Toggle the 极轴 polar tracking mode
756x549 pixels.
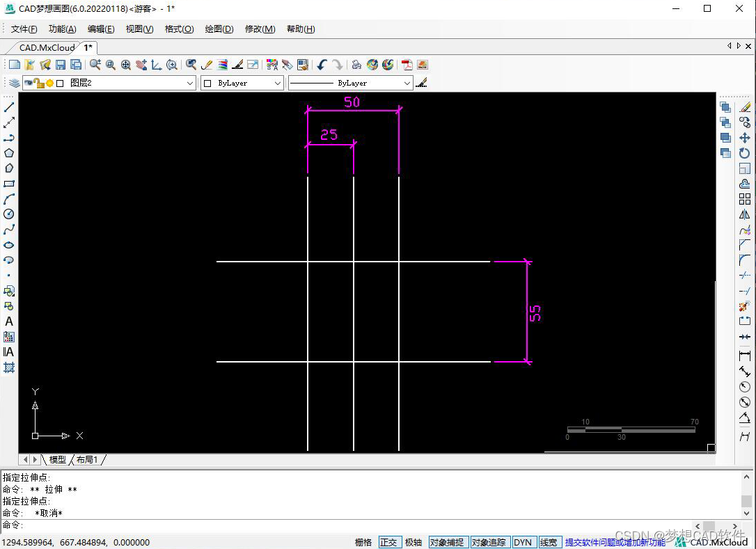coord(414,542)
